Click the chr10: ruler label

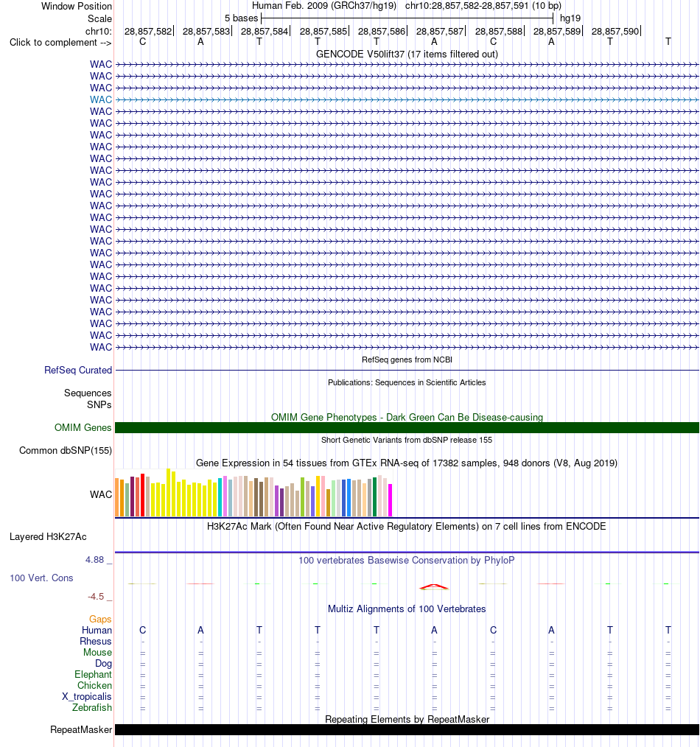point(99,32)
